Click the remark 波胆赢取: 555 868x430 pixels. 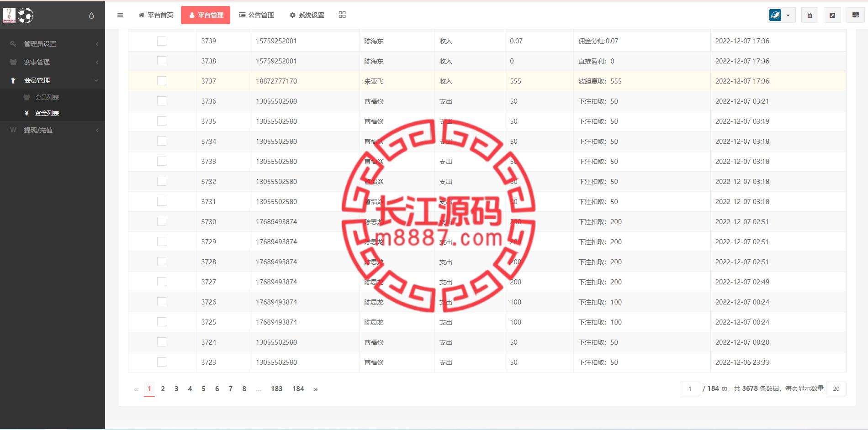pyautogui.click(x=600, y=81)
